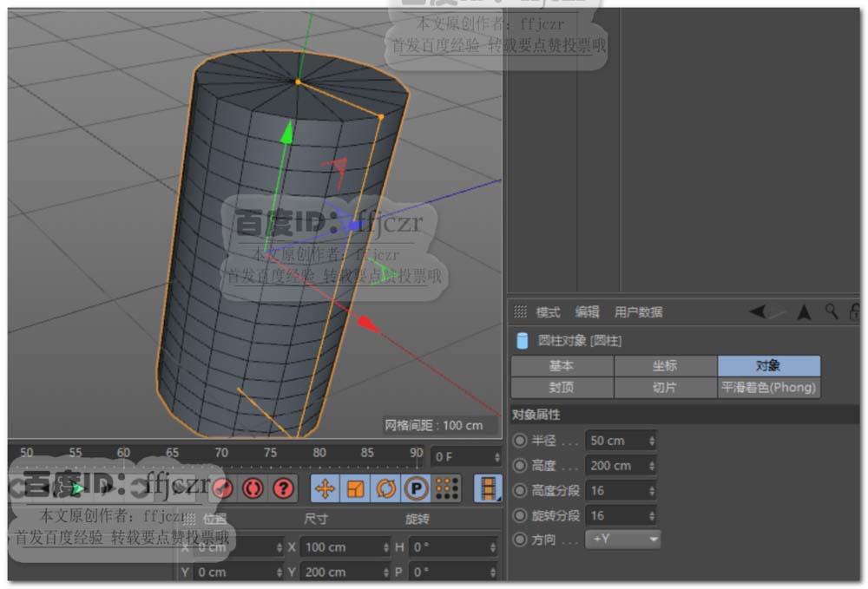
Task: Click the keyframe selection question mark icon
Action: pos(283,488)
